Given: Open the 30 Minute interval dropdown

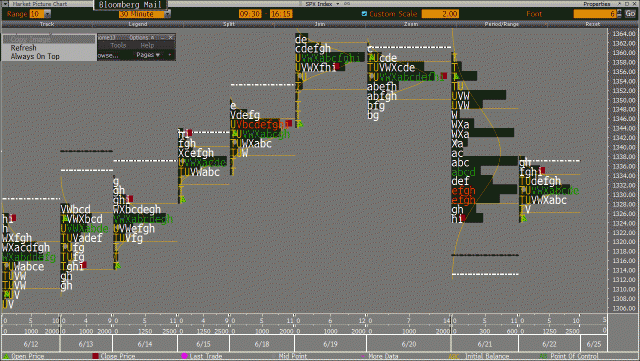Looking at the screenshot, I should point(167,14).
